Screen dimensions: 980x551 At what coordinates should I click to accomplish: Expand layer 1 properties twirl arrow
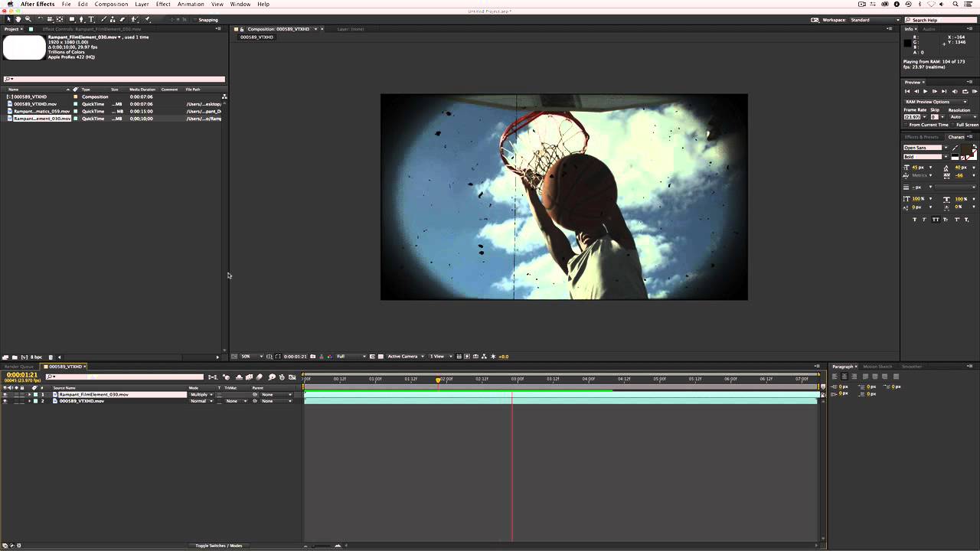[x=29, y=395]
